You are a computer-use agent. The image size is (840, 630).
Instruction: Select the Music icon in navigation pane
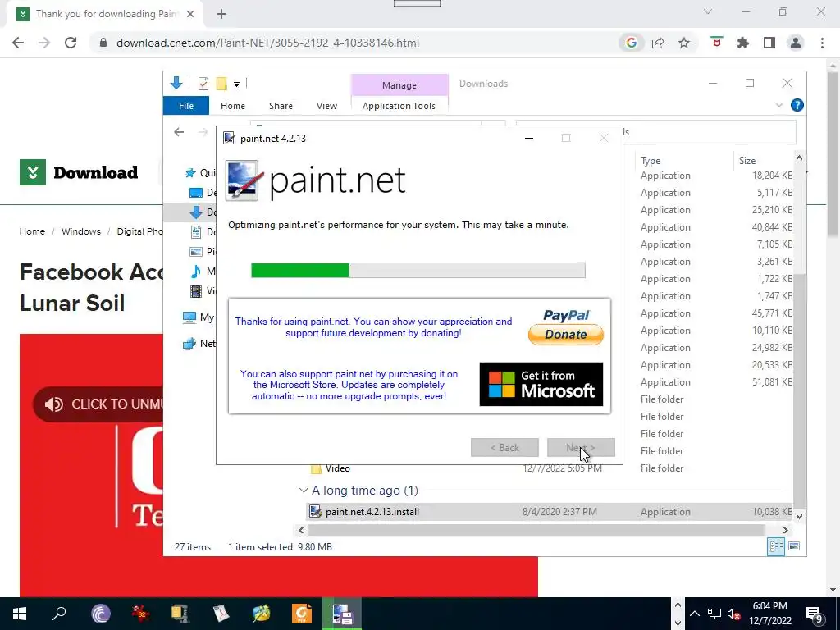pyautogui.click(x=196, y=271)
